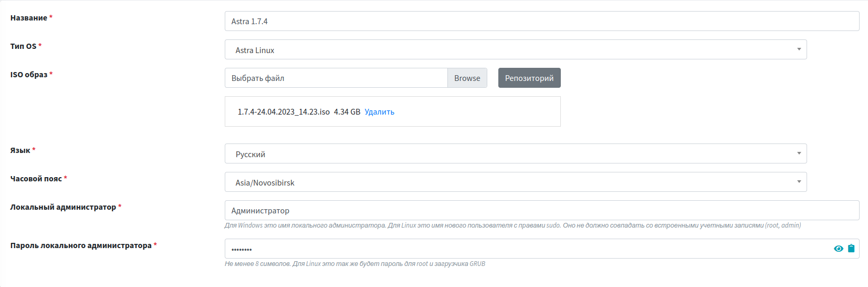Click the Пароль локального администратора label

tap(81, 245)
